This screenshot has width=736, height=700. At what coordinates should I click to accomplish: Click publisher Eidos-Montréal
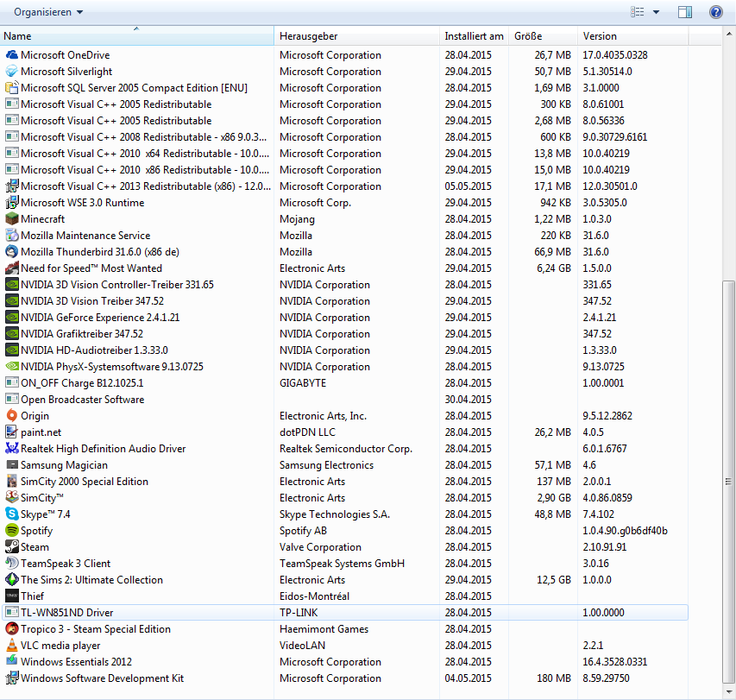(x=314, y=596)
